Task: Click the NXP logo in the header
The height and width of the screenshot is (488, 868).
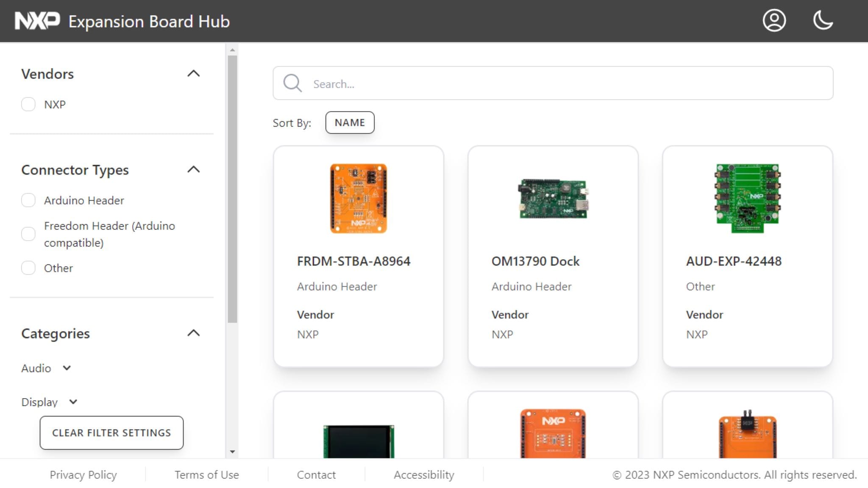Action: click(x=37, y=21)
